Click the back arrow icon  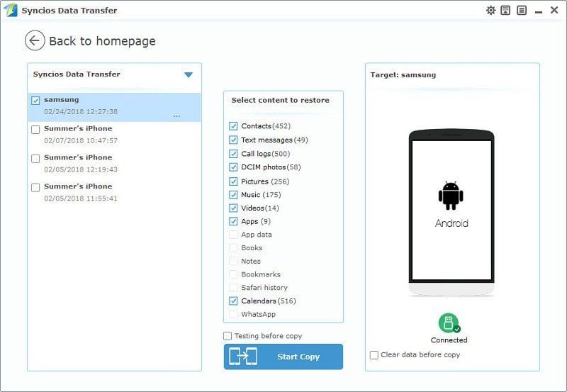click(x=35, y=40)
